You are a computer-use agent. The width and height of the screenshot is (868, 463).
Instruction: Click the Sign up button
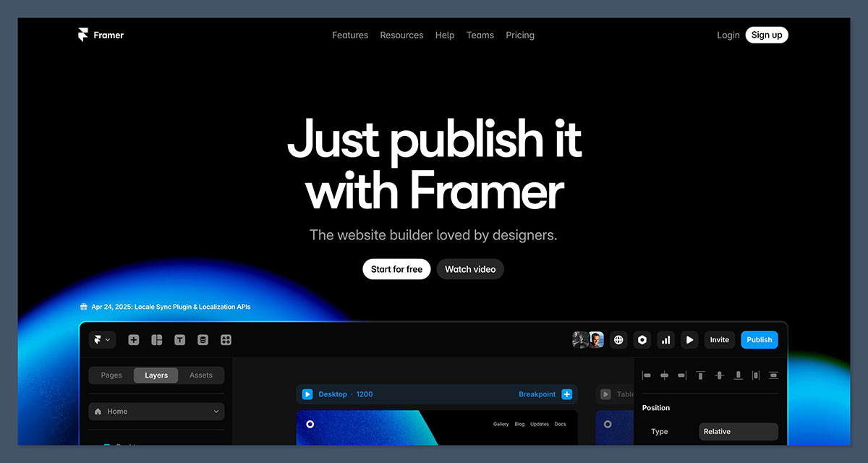pos(767,35)
